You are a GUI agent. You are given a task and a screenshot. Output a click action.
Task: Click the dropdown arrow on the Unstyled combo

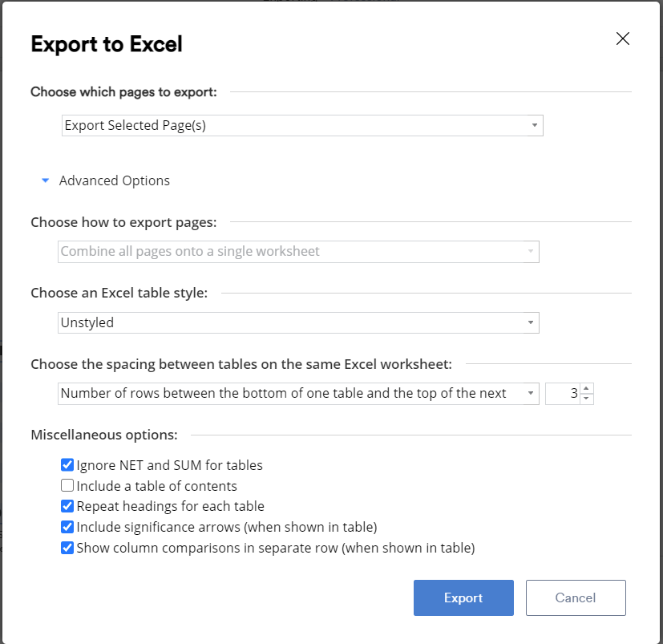click(x=530, y=322)
